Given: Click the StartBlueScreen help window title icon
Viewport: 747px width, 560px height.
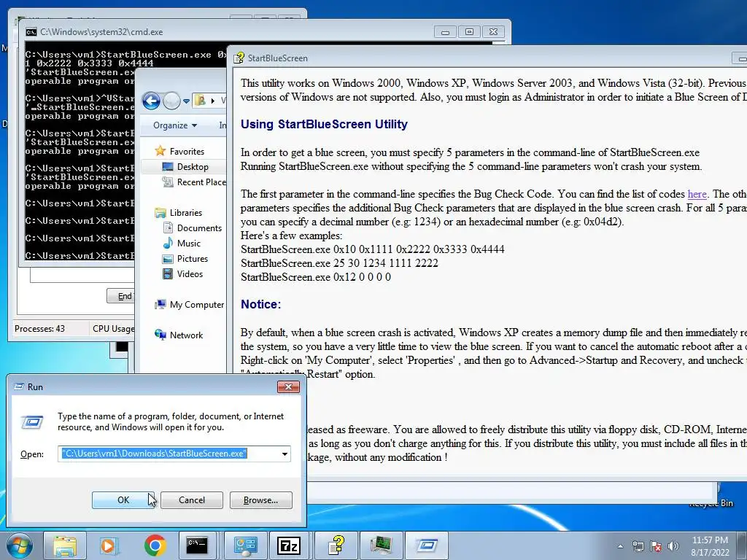Looking at the screenshot, I should pos(239,58).
